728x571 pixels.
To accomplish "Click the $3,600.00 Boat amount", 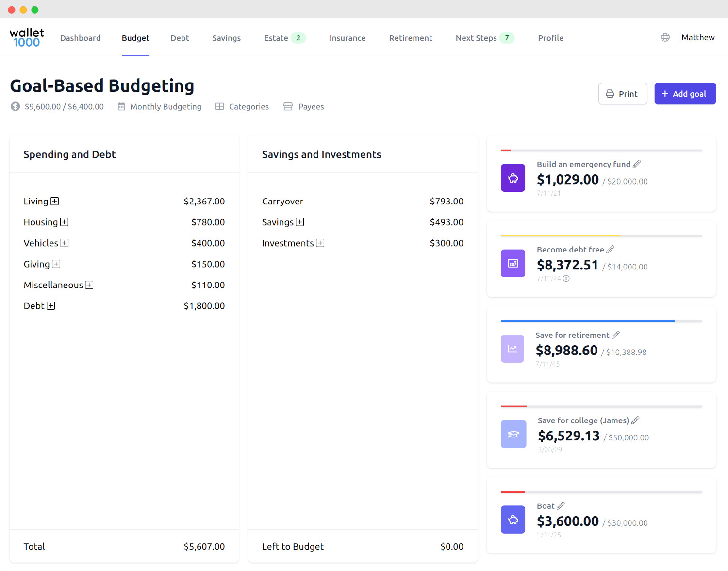I will 568,521.
